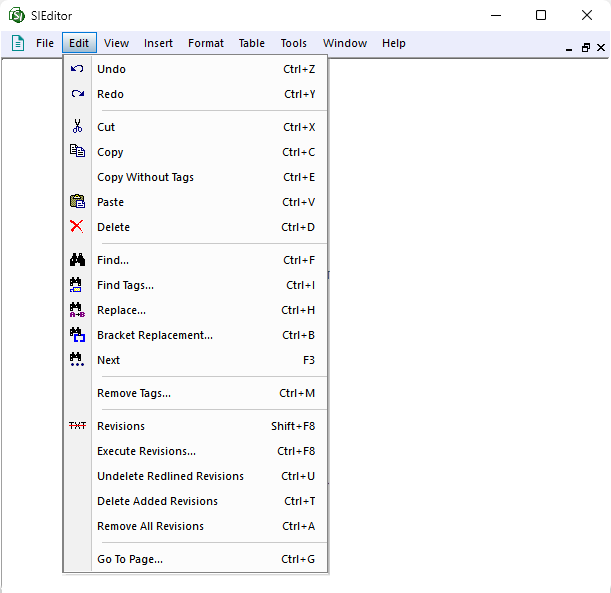Click the Ctrl+V shortcut label
This screenshot has width=611, height=593.
[x=298, y=202]
